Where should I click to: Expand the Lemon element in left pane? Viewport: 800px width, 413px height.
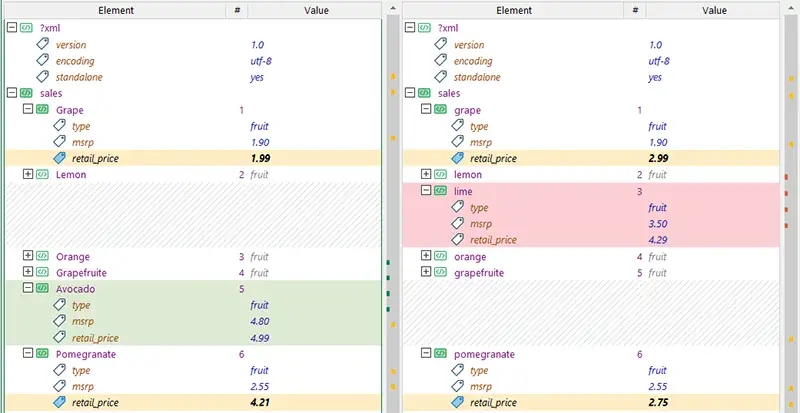pyautogui.click(x=28, y=174)
